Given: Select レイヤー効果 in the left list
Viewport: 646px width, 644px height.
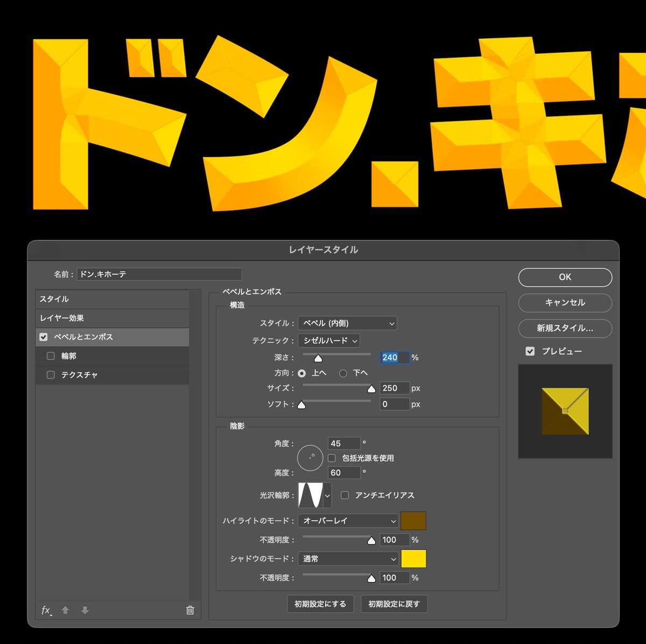Looking at the screenshot, I should pyautogui.click(x=112, y=318).
